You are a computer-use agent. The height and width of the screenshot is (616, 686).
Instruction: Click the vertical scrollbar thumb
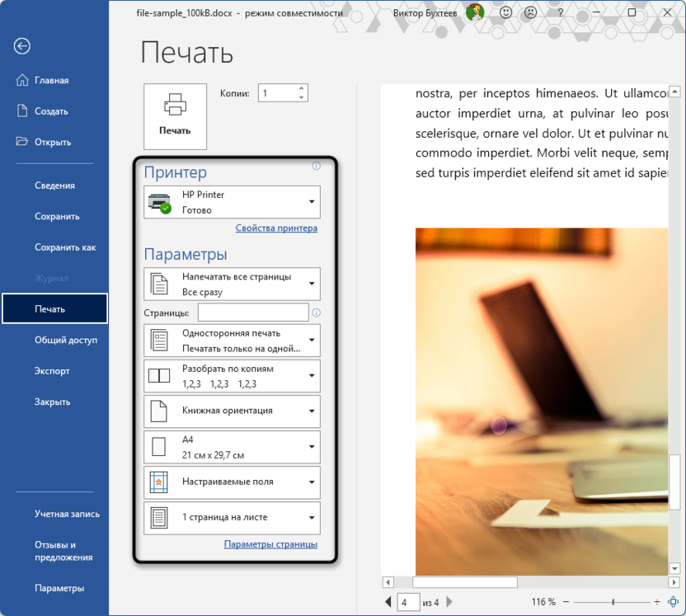[x=674, y=482]
